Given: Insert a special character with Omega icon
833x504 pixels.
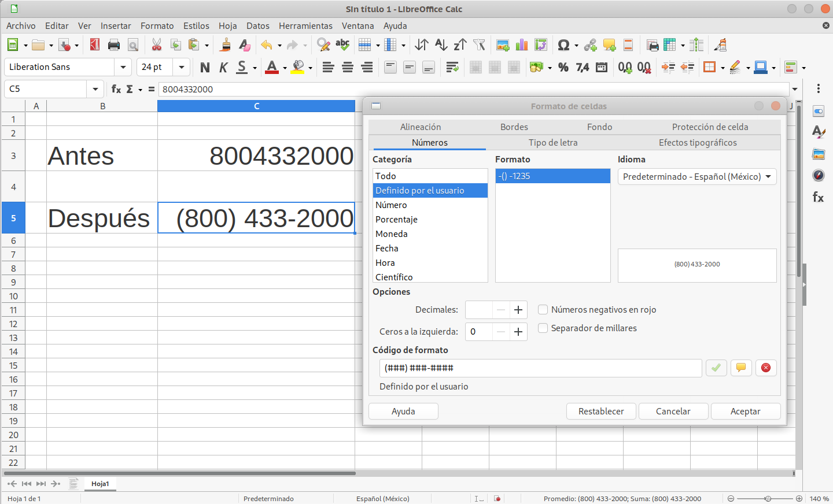Looking at the screenshot, I should pyautogui.click(x=563, y=45).
